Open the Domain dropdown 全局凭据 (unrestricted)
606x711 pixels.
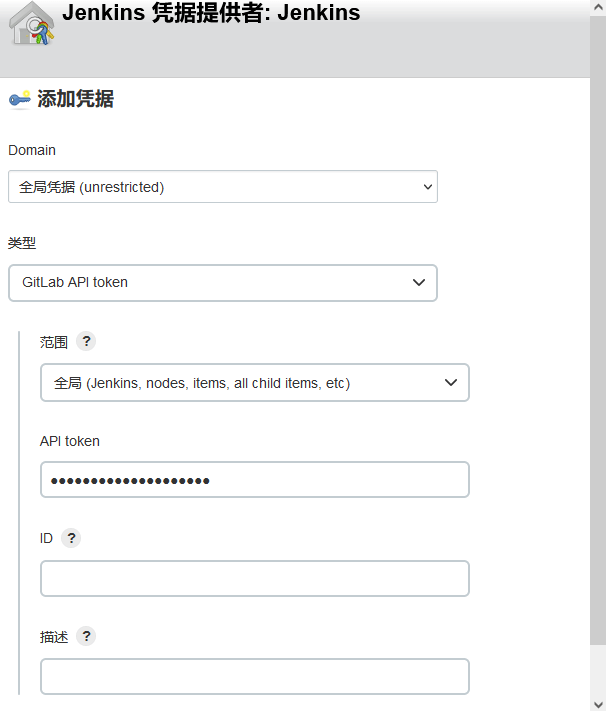click(223, 186)
